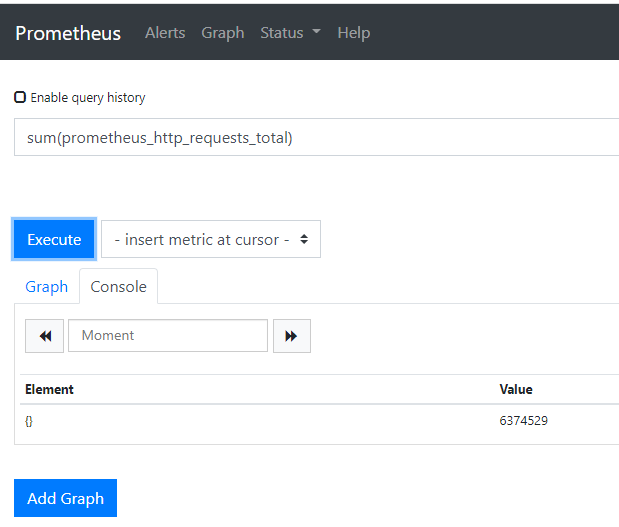The image size is (619, 527).
Task: Focus the query expression input field
Action: [320, 138]
